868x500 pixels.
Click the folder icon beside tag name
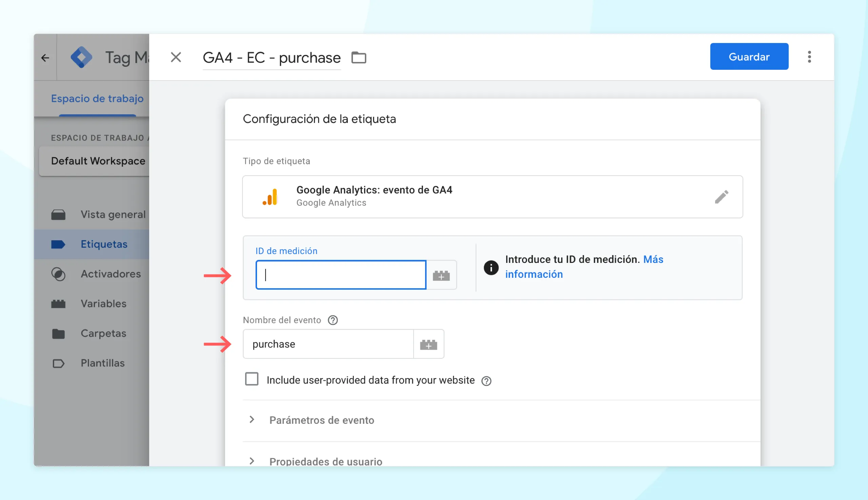(359, 57)
